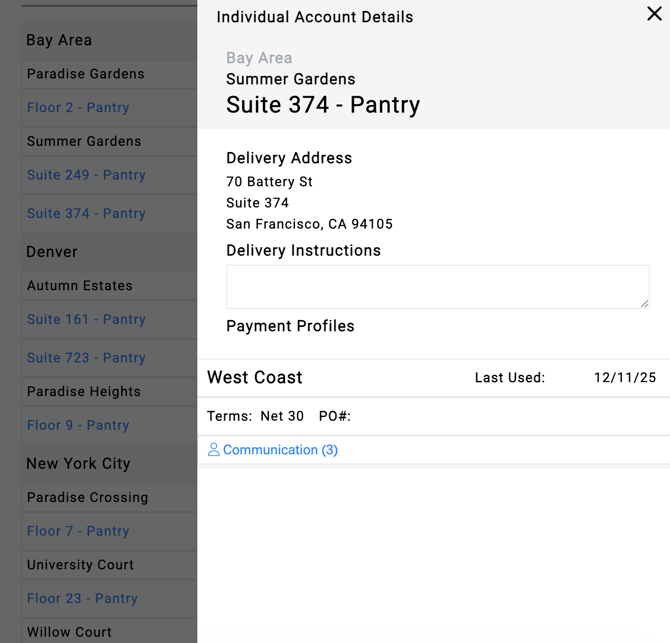The image size is (670, 643).
Task: Select the Paradise Gardens location row
Action: point(86,74)
